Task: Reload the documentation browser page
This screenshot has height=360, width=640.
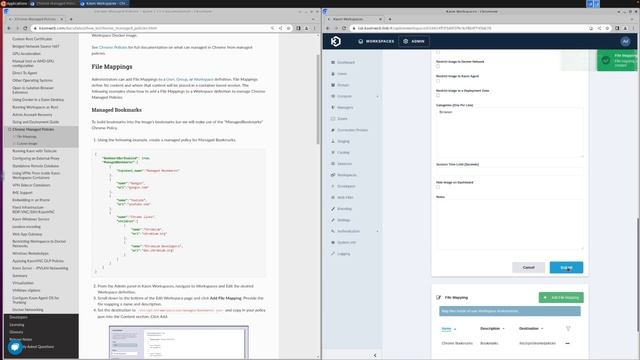Action: pos(25,28)
